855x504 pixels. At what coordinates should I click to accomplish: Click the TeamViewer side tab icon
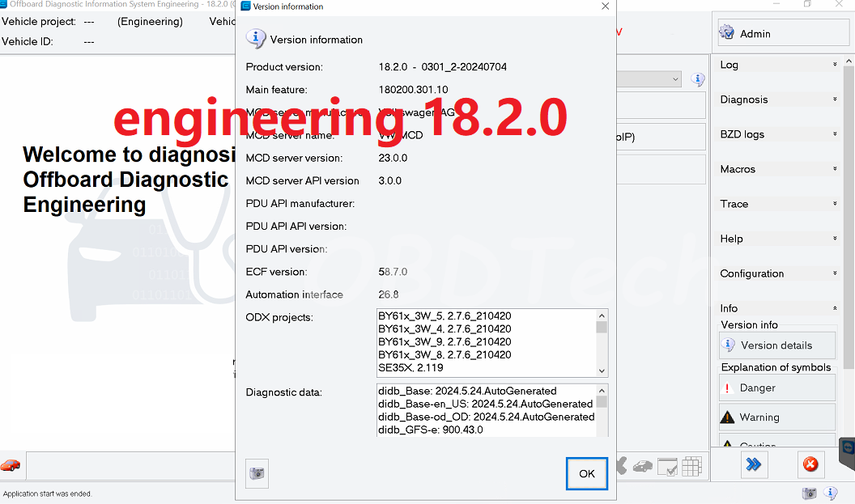tap(847, 450)
